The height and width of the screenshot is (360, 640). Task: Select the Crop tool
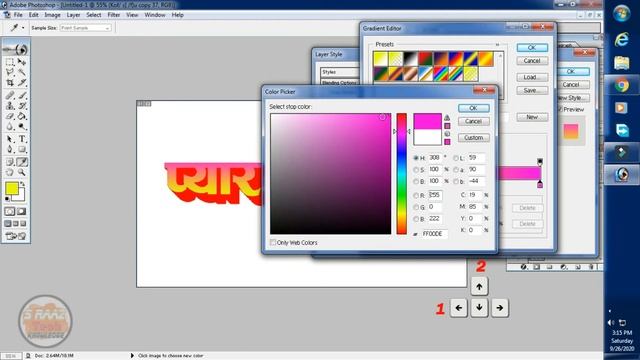coord(10,82)
